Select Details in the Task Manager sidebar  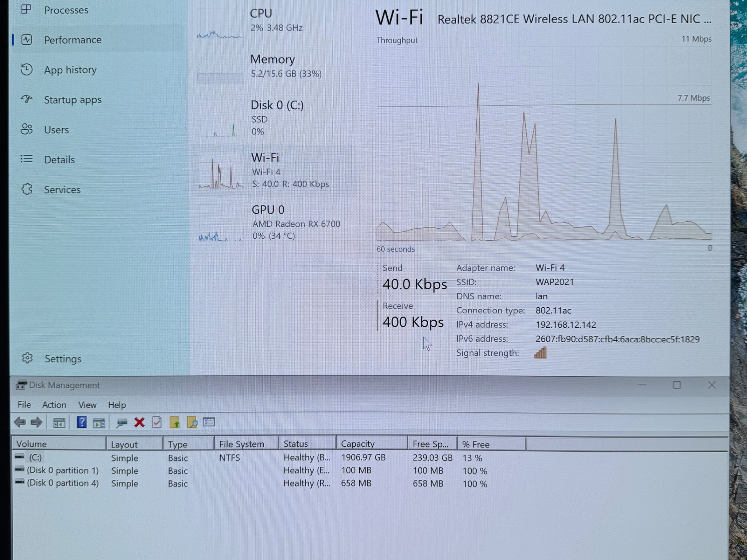point(58,159)
